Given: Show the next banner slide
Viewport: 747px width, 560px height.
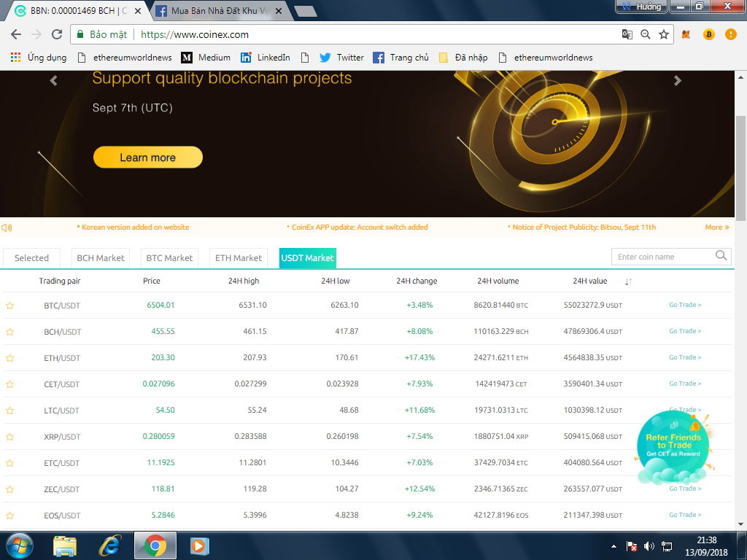Looking at the screenshot, I should pos(678,80).
